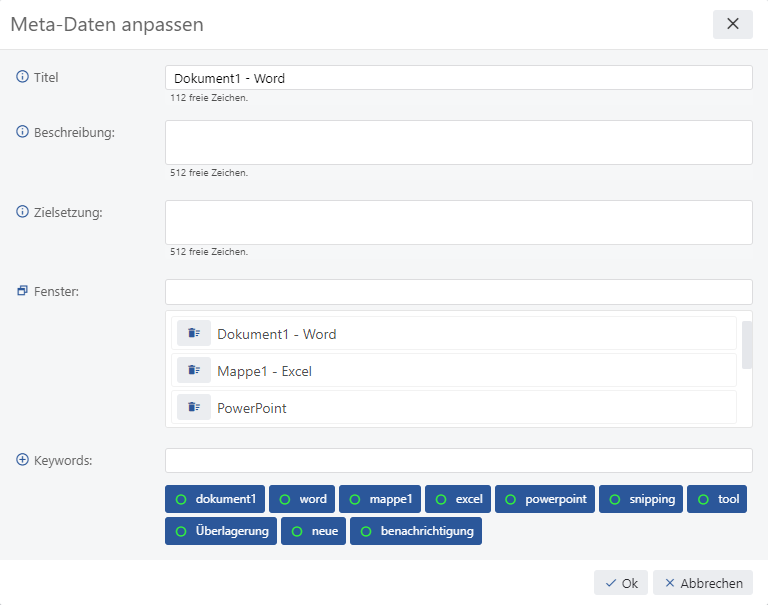
Task: Click the info icon beside Beschreibung
Action: pyautogui.click(x=23, y=131)
